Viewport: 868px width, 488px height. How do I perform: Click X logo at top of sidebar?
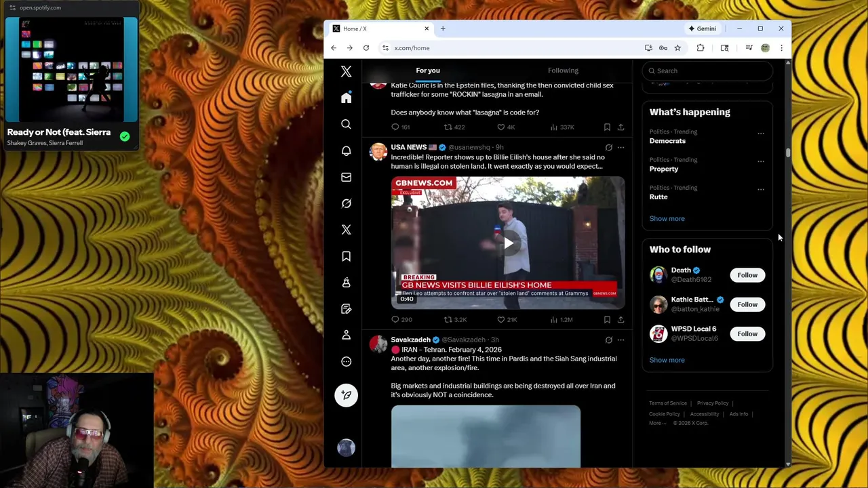point(346,71)
